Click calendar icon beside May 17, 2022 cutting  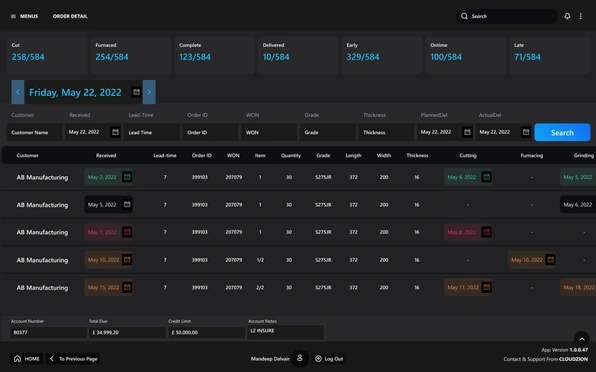coord(487,287)
